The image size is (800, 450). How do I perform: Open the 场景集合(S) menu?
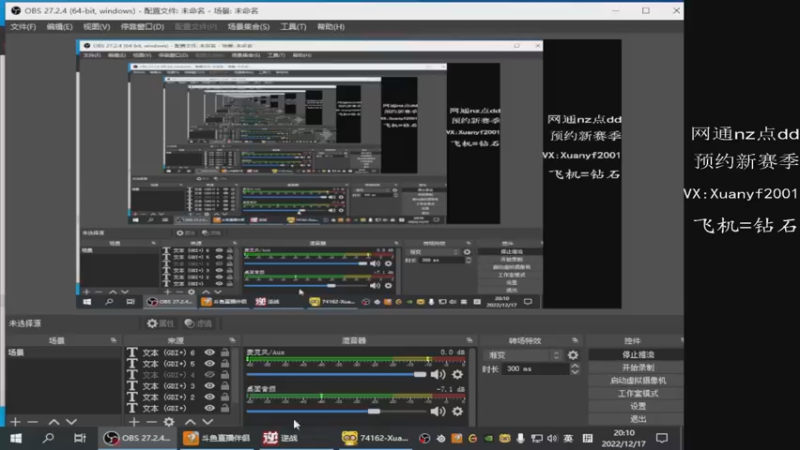point(248,27)
